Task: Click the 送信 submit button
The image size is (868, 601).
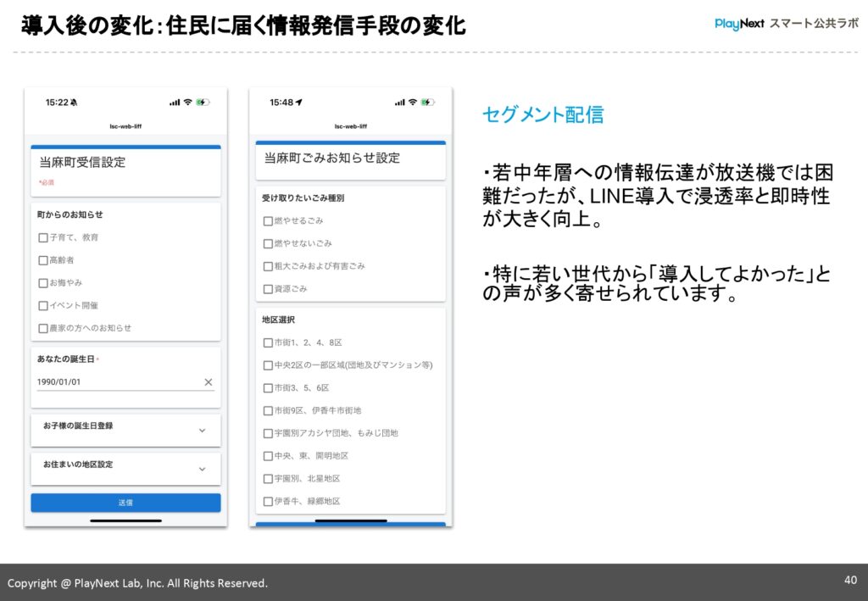Action: [125, 502]
